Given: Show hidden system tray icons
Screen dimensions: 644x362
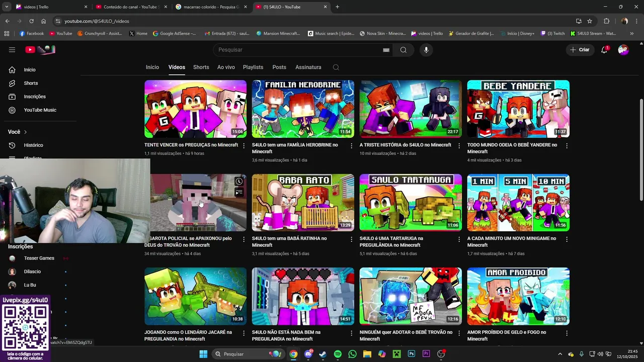Looking at the screenshot, I should click(560, 354).
